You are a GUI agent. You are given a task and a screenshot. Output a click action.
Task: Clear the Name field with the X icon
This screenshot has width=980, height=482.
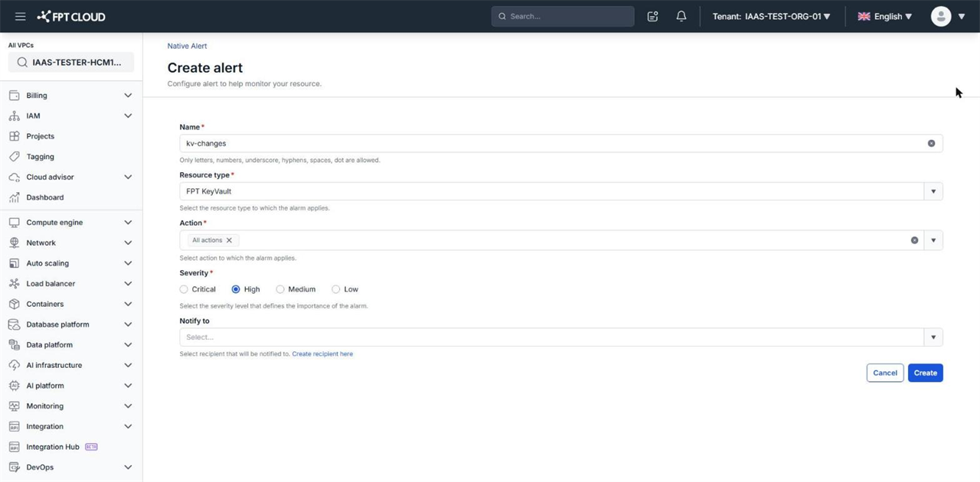[x=931, y=143]
